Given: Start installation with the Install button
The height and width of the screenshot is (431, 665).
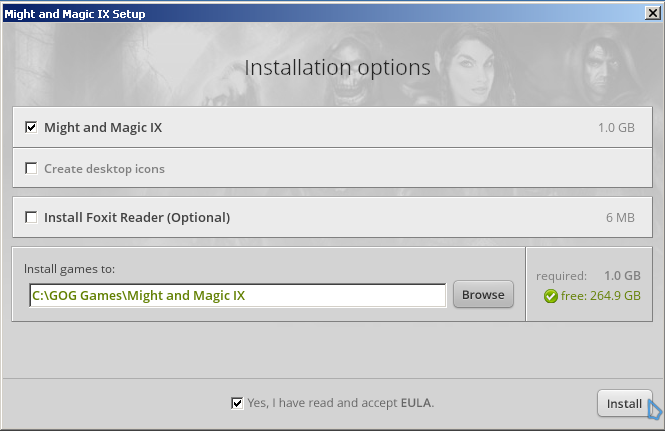Looking at the screenshot, I should point(624,403).
